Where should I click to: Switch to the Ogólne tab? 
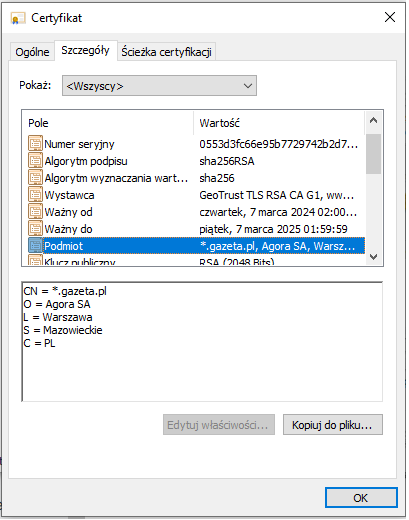32,52
